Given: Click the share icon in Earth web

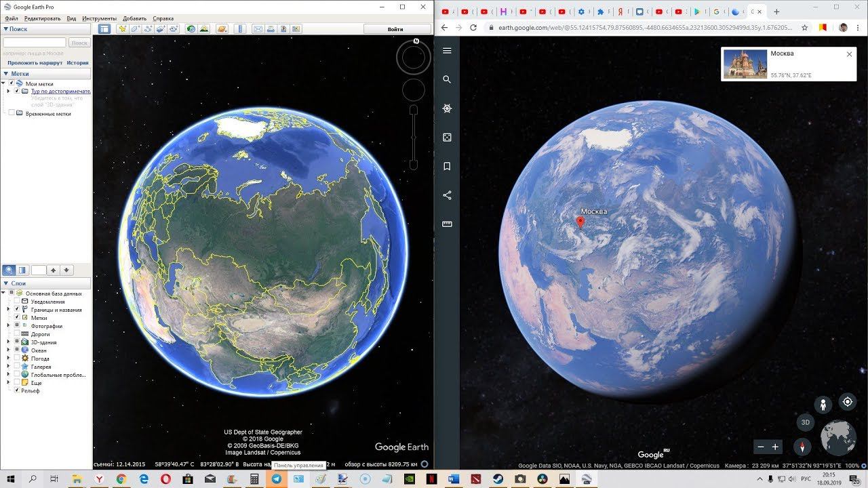Looking at the screenshot, I should [x=447, y=195].
